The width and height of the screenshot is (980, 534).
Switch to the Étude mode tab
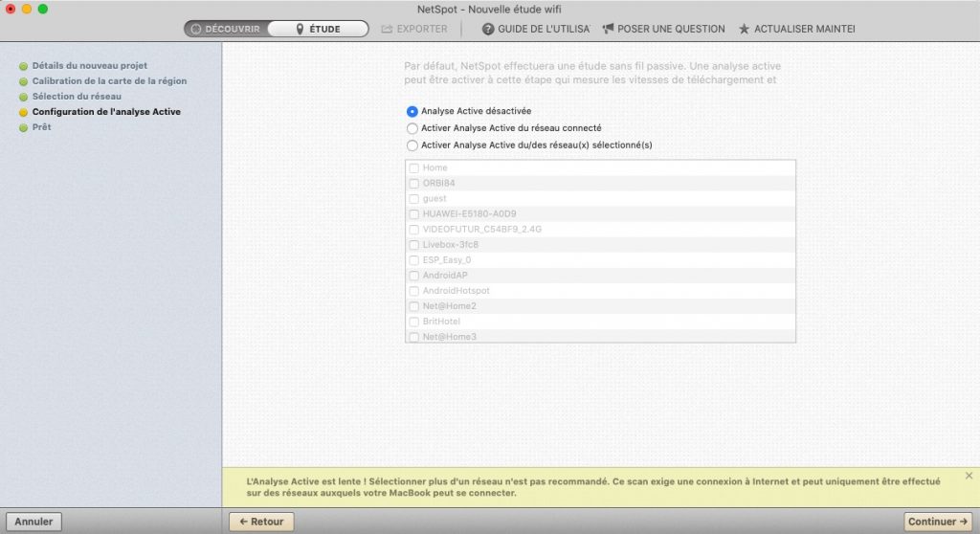coord(318,29)
